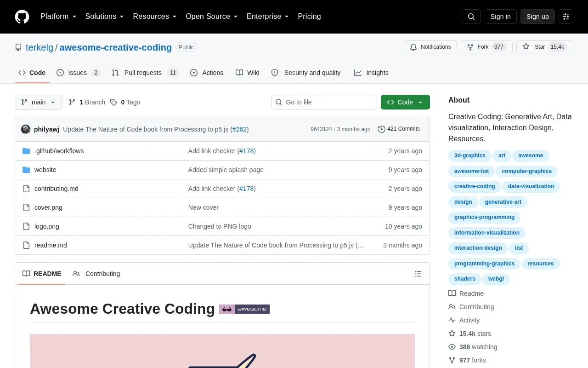Expand the Solutions menu

[x=104, y=17]
